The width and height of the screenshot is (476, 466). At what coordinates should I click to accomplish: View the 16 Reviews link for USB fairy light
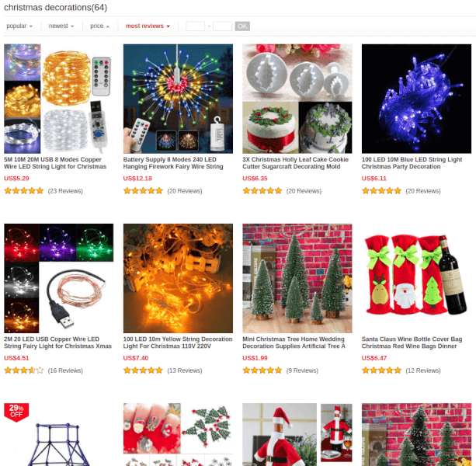pos(65,370)
